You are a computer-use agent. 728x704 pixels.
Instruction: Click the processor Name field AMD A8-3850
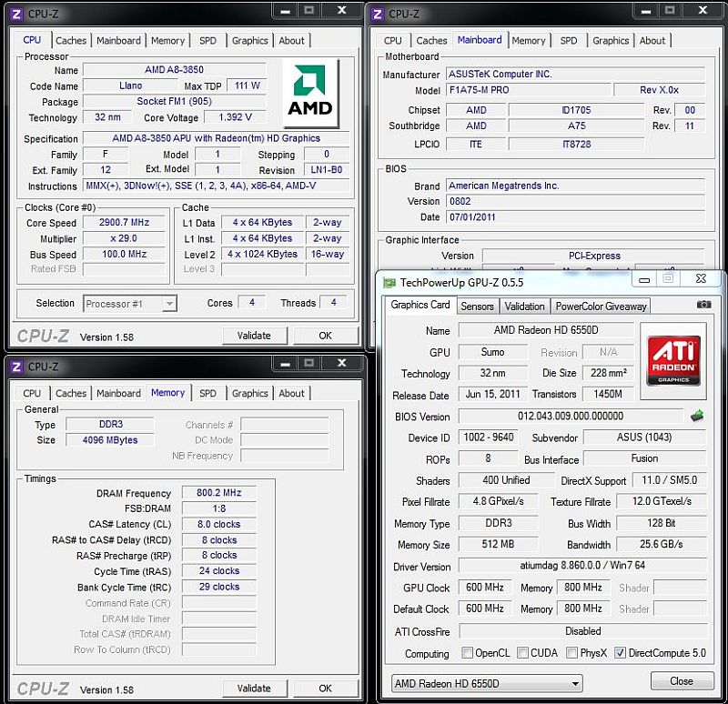(x=174, y=70)
